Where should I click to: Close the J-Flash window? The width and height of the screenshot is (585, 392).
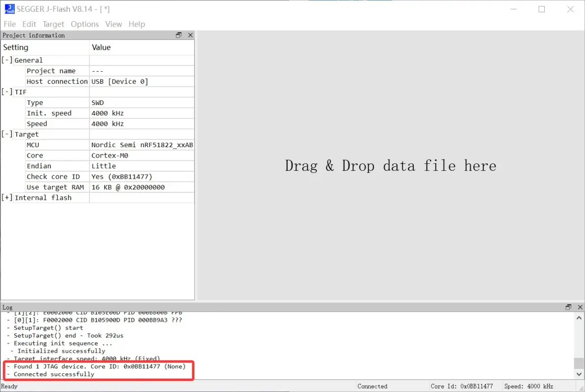point(570,9)
